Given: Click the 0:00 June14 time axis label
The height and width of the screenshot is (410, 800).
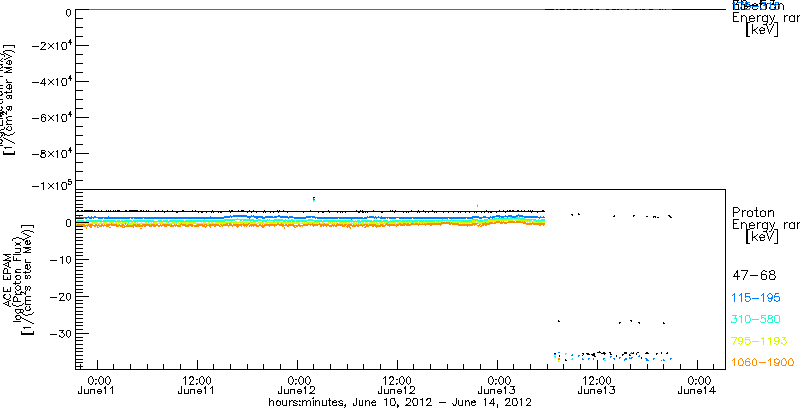Looking at the screenshot, I should (x=697, y=386).
